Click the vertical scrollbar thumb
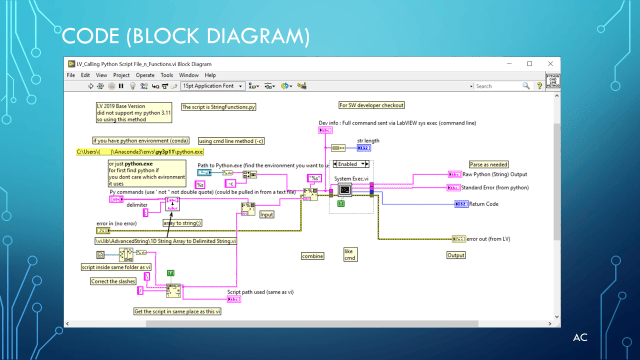Image resolution: width=640 pixels, height=360 pixels. 557,182
